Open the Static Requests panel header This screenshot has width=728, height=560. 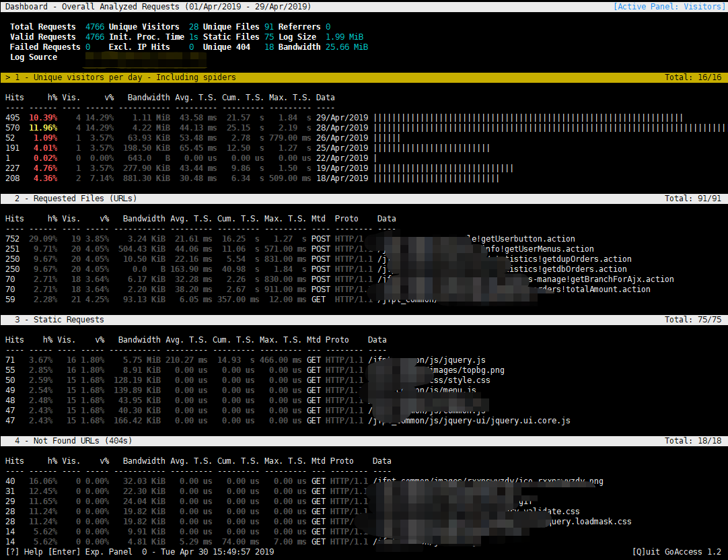point(59,320)
